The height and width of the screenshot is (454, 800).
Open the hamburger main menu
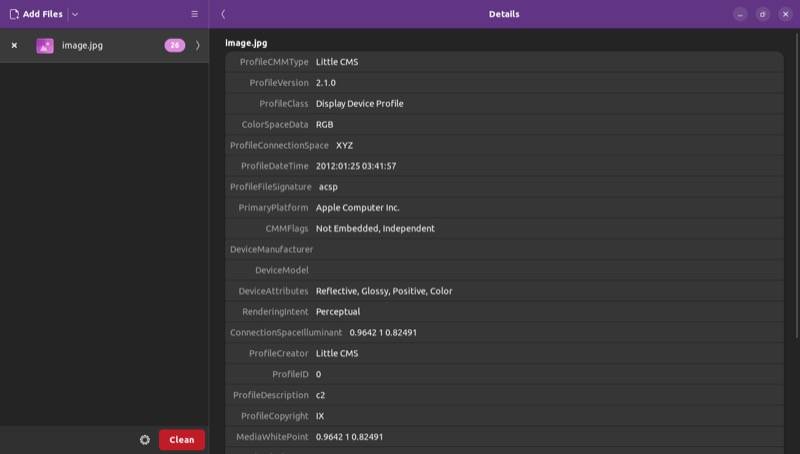(x=194, y=14)
